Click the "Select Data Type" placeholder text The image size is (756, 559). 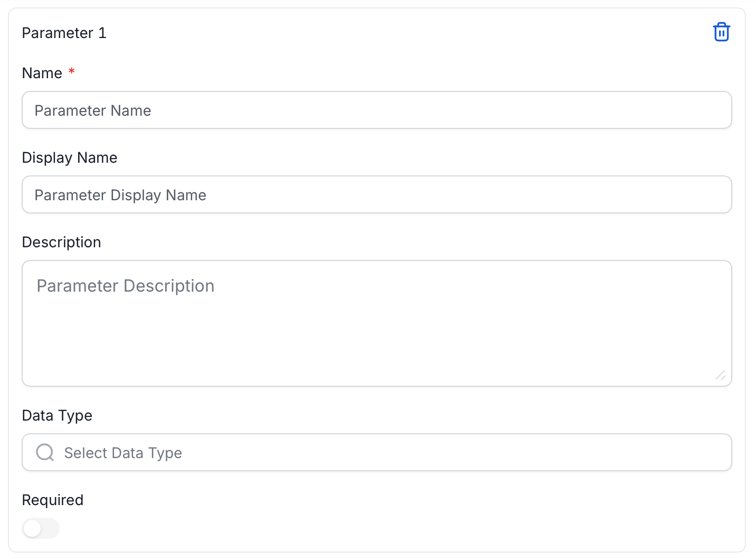tap(123, 453)
